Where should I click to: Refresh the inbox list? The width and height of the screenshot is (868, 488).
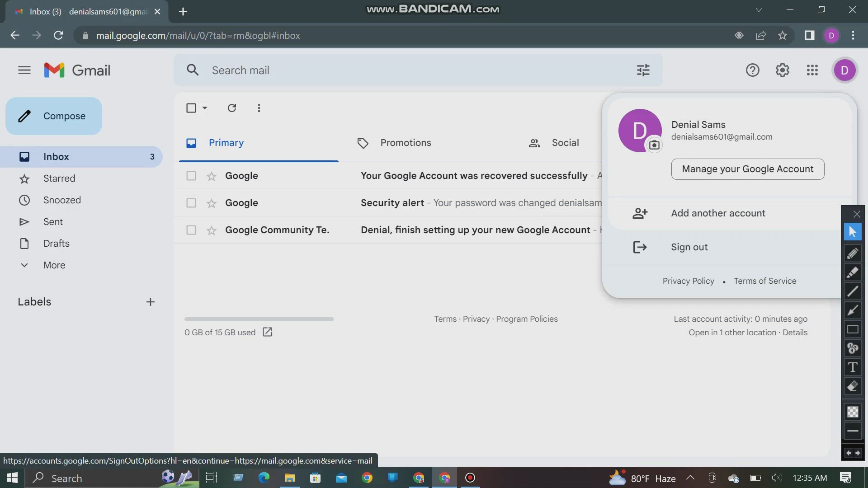pos(232,108)
